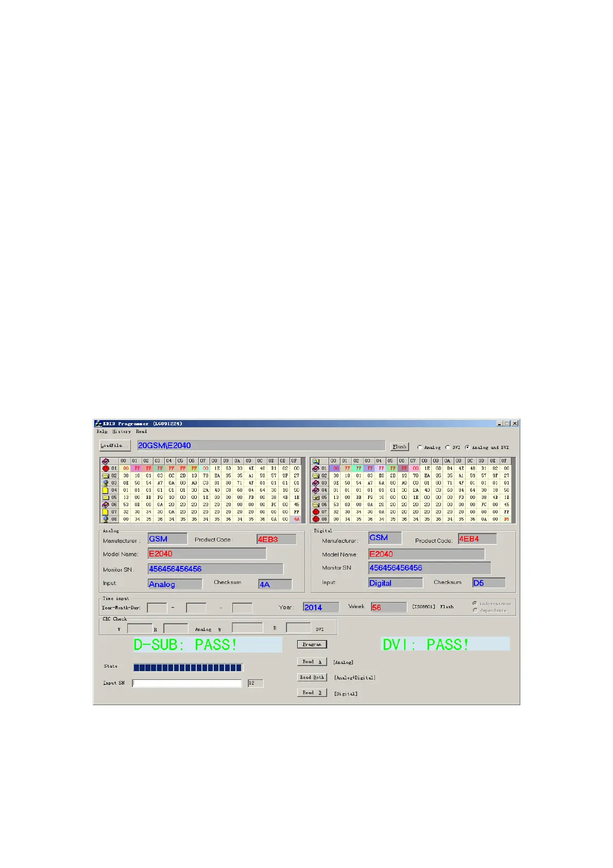The height and width of the screenshot is (868, 613).
Task: Select folder icon of digital row 06
Action: 316,505
